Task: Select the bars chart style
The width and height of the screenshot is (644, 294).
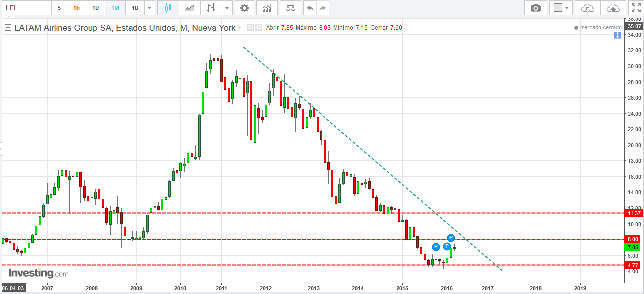Action: [211, 8]
